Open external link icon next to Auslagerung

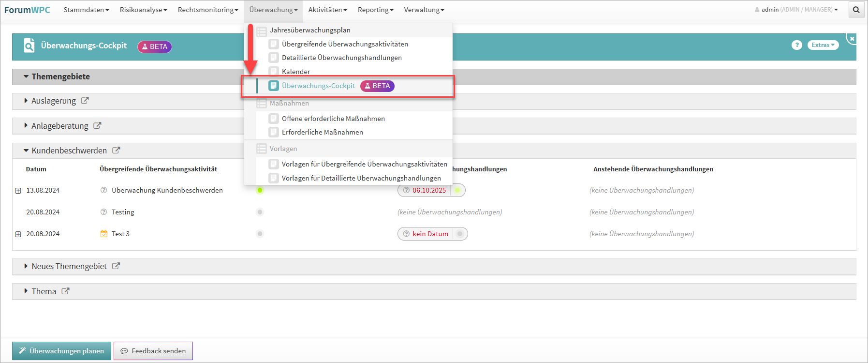click(x=85, y=101)
